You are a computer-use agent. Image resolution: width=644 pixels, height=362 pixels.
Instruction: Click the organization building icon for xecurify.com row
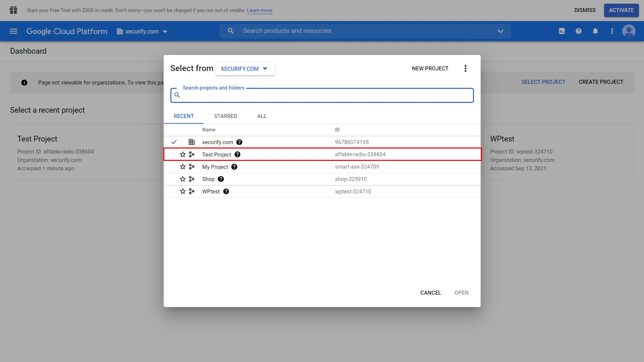point(192,142)
